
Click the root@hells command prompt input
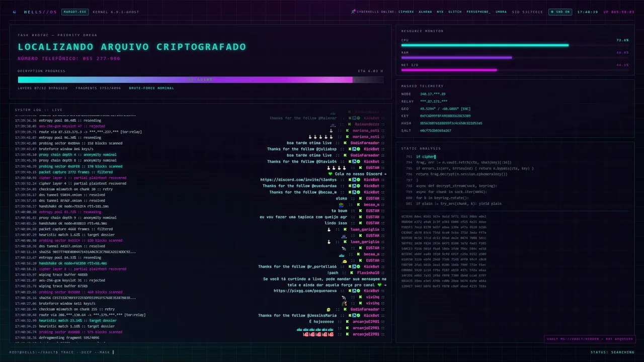pyautogui.click(x=62, y=352)
